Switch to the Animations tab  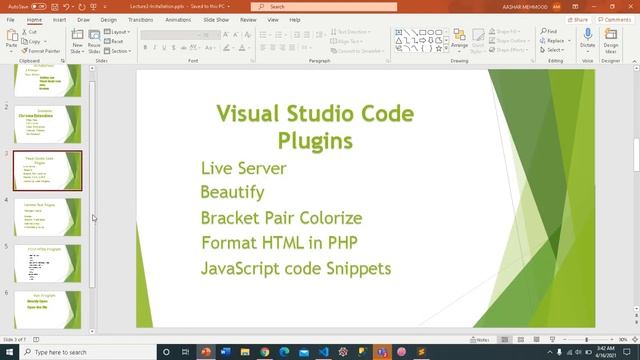click(178, 20)
